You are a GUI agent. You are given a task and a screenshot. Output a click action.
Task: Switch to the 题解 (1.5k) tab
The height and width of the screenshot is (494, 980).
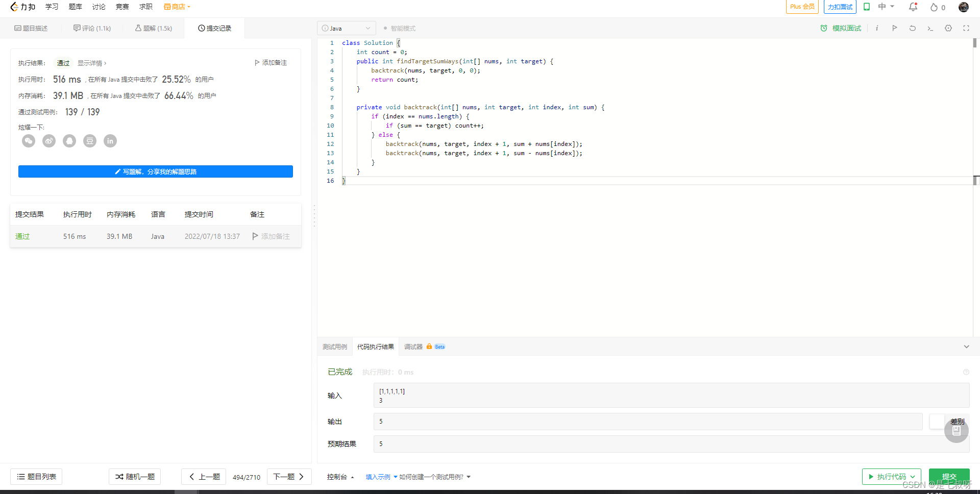[x=153, y=28]
